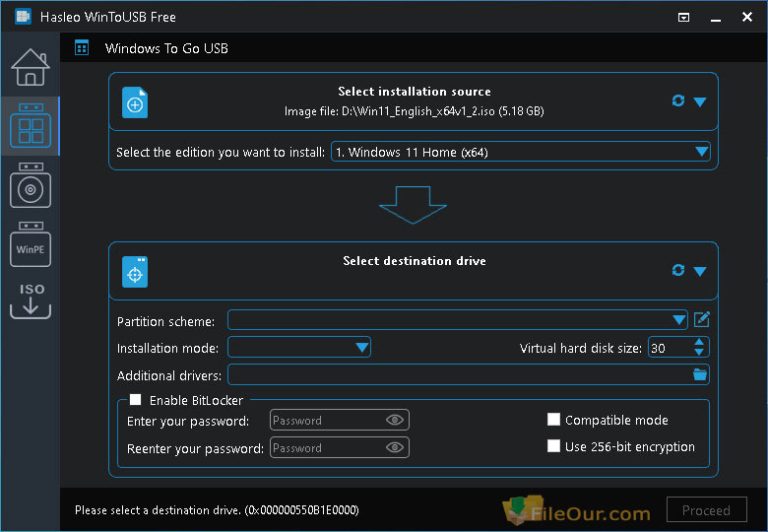Expand the installation source dropdown arrow

coord(700,101)
